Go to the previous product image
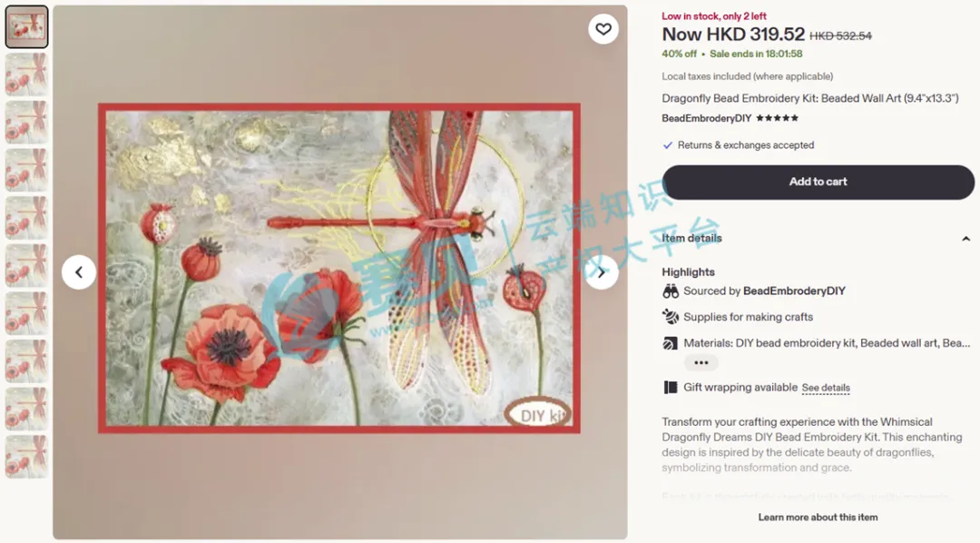 point(79,272)
